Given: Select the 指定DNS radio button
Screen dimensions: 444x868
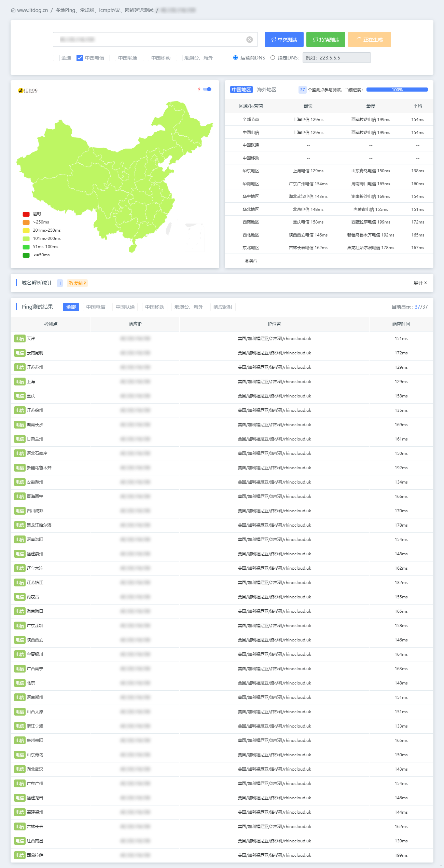Looking at the screenshot, I should pos(273,58).
